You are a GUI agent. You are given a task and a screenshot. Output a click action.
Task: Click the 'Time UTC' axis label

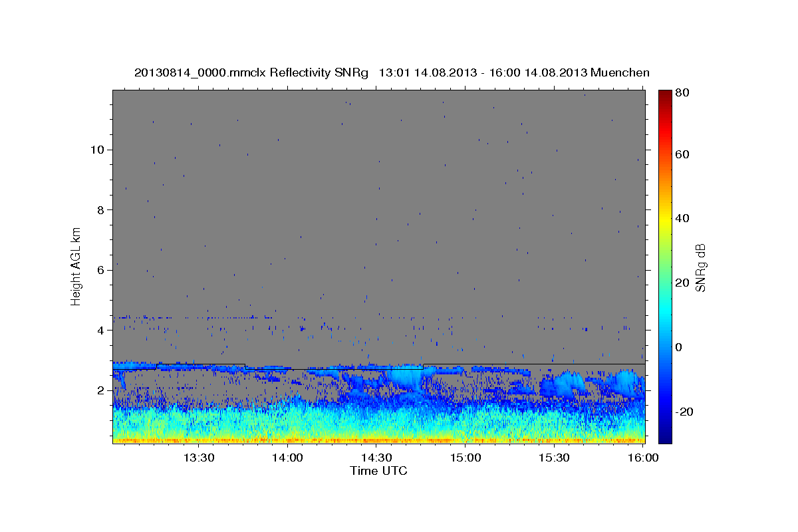pyautogui.click(x=378, y=471)
